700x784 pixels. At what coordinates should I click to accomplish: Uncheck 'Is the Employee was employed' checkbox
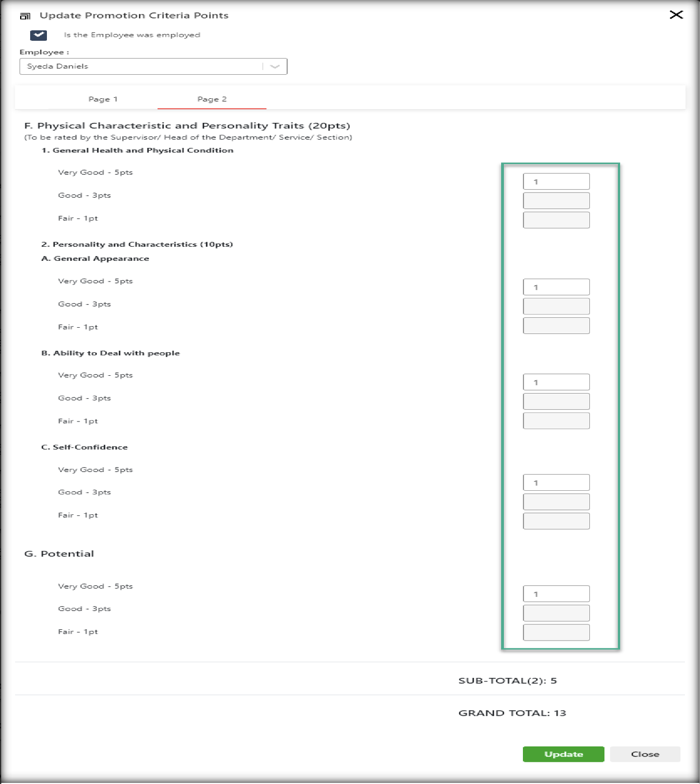tap(39, 35)
